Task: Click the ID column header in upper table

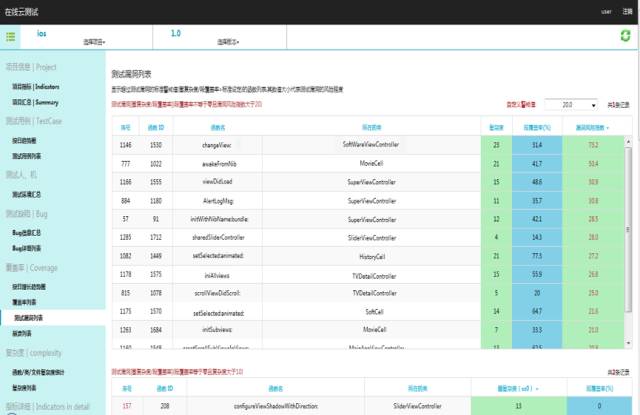Action: (x=156, y=128)
